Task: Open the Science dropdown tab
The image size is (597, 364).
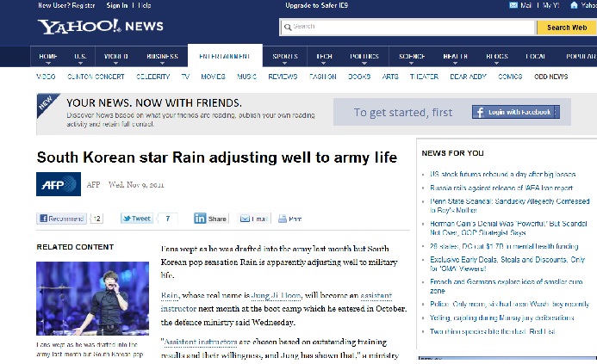Action: point(412,56)
